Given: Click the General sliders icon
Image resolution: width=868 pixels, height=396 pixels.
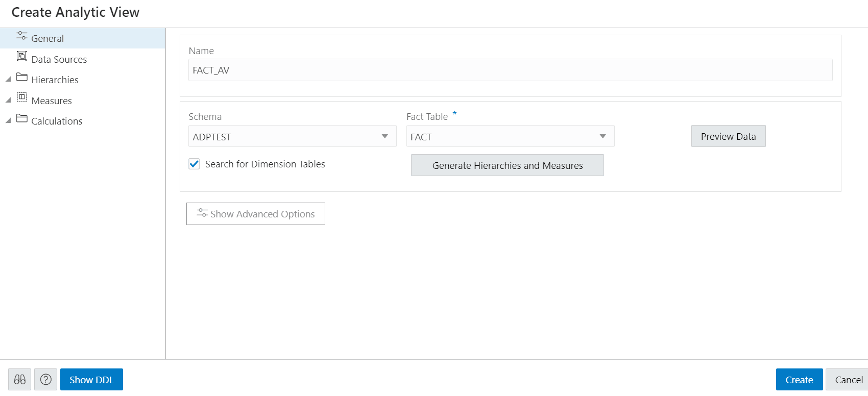Looking at the screenshot, I should [x=21, y=36].
